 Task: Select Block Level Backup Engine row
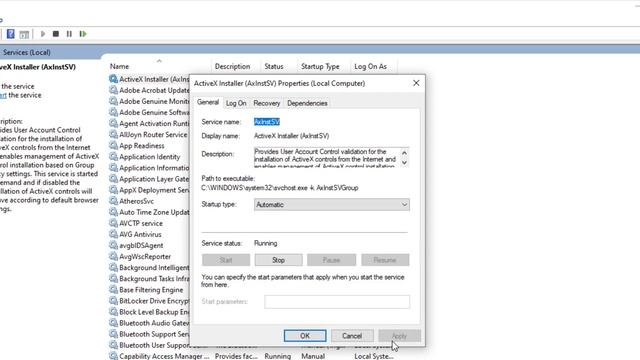pos(149,312)
